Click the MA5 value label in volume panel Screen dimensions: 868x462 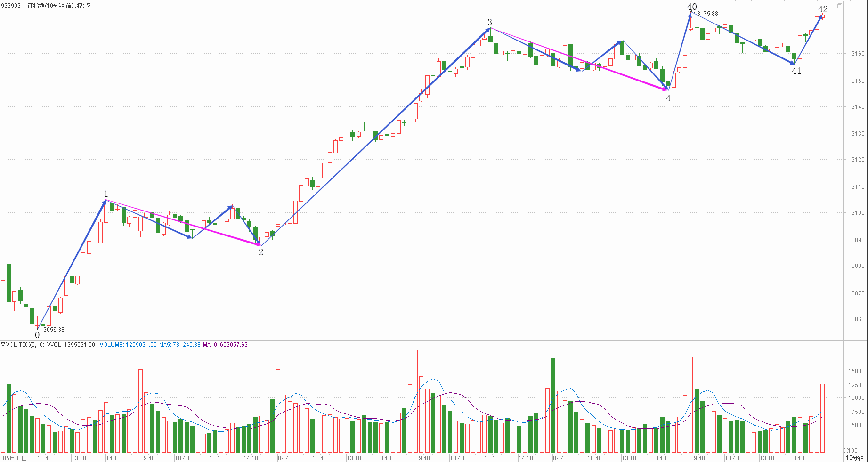pyautogui.click(x=179, y=345)
